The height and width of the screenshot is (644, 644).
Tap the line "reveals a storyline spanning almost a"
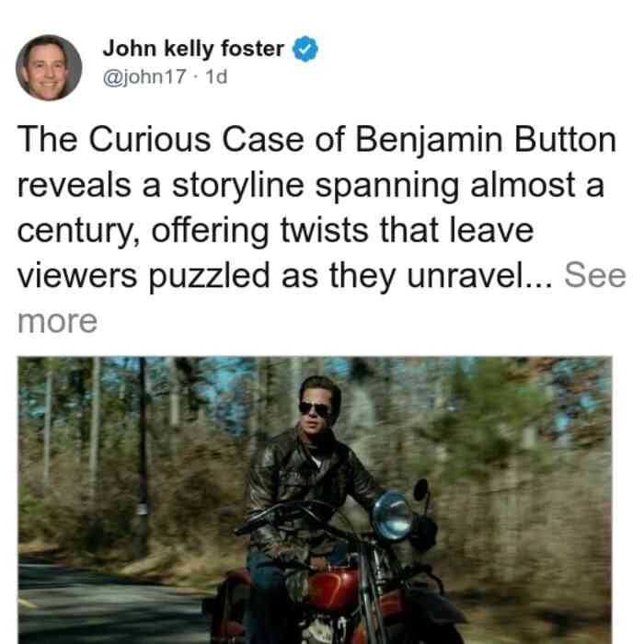(311, 185)
